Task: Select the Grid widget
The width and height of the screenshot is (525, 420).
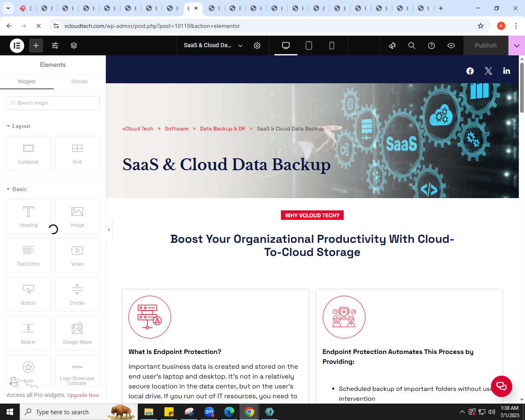Action: (x=77, y=153)
